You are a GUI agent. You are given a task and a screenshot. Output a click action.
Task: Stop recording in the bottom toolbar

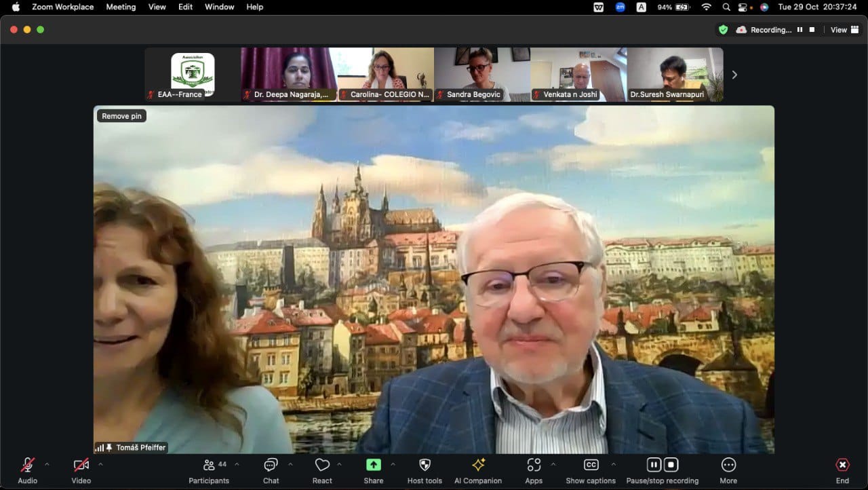(671, 465)
